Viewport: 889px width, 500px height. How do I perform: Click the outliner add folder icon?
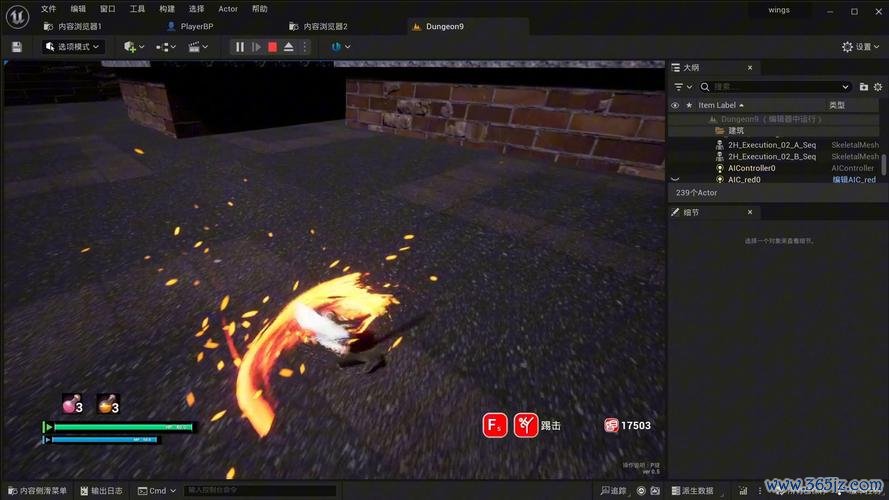[x=864, y=87]
